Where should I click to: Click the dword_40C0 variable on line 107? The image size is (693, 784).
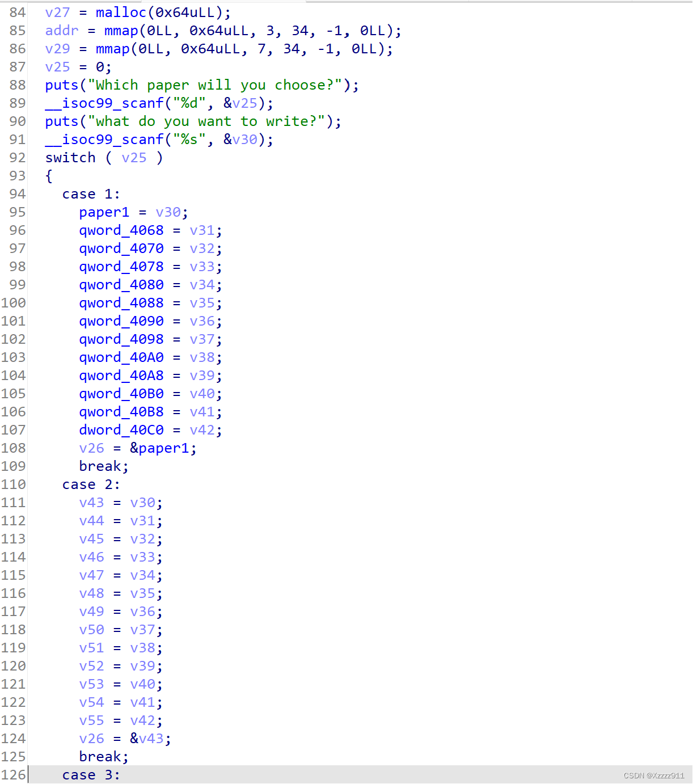click(x=121, y=429)
